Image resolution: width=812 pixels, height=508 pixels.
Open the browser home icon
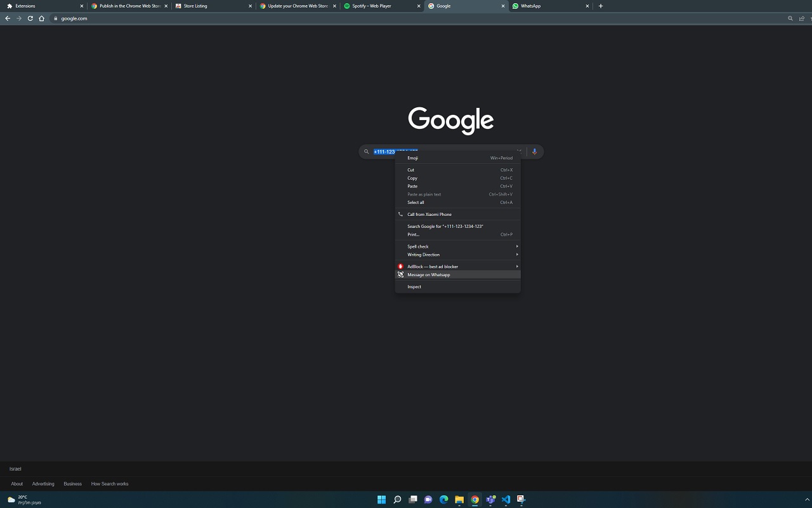click(x=41, y=18)
